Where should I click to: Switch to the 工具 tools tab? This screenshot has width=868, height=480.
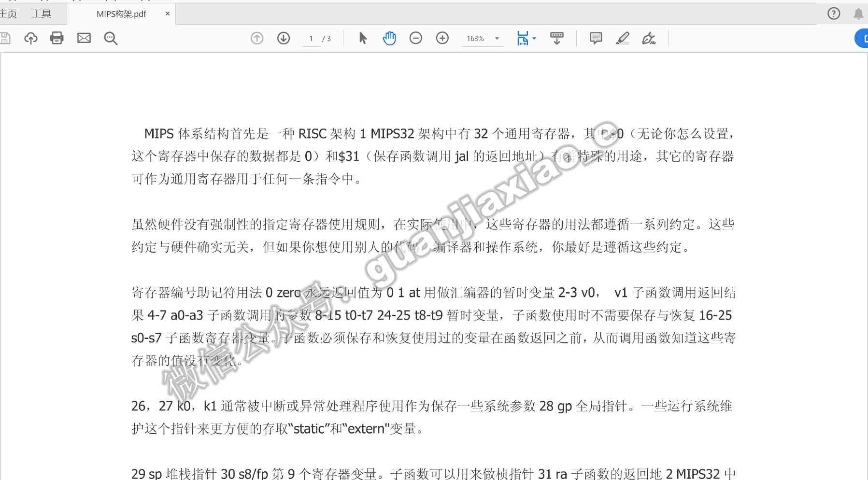42,14
